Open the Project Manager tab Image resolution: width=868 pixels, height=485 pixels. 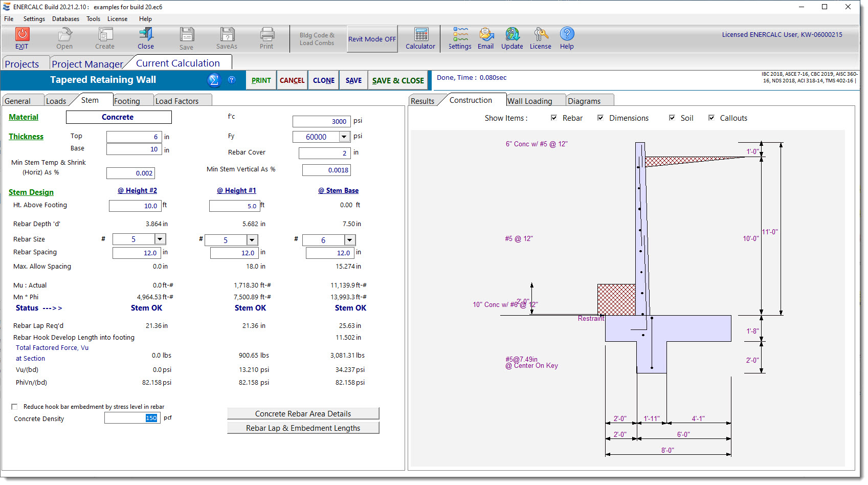(87, 64)
